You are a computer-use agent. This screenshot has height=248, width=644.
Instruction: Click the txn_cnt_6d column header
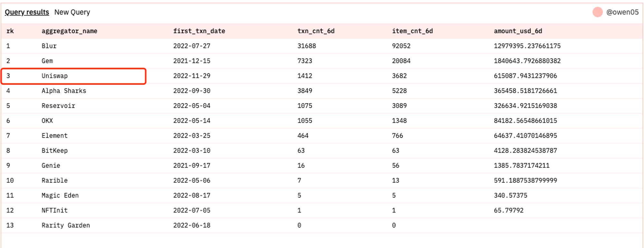point(316,31)
